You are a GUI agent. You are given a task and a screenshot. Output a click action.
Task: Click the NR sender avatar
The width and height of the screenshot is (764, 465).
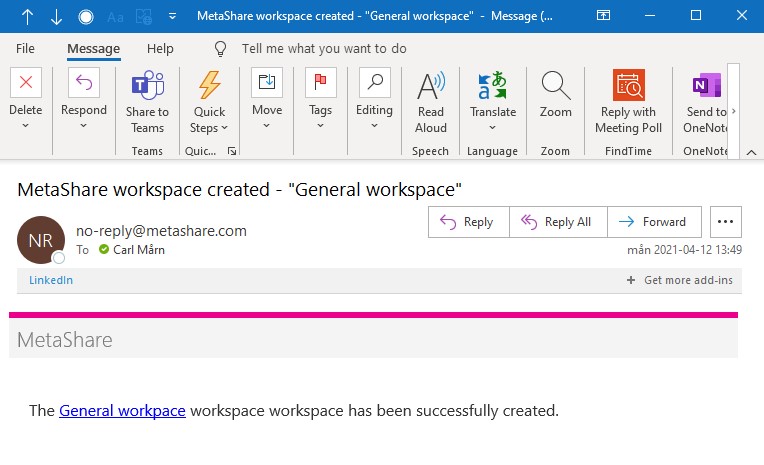pyautogui.click(x=41, y=240)
